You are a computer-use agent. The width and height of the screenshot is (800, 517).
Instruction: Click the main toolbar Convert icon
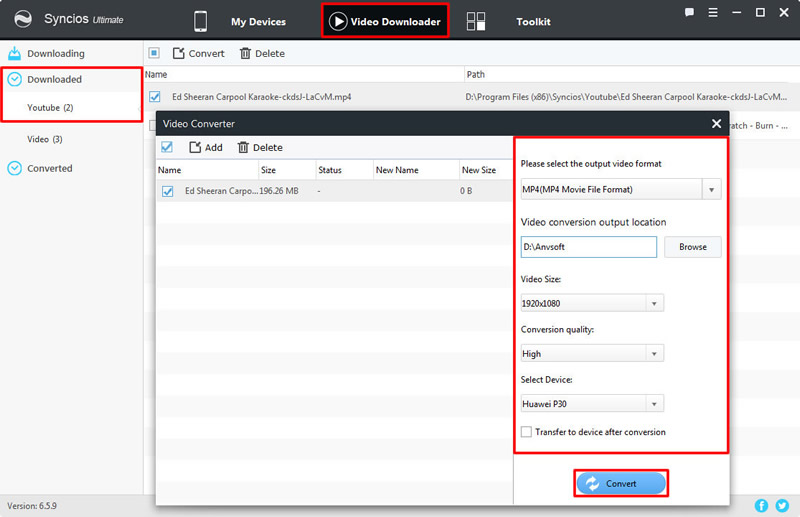click(x=178, y=53)
